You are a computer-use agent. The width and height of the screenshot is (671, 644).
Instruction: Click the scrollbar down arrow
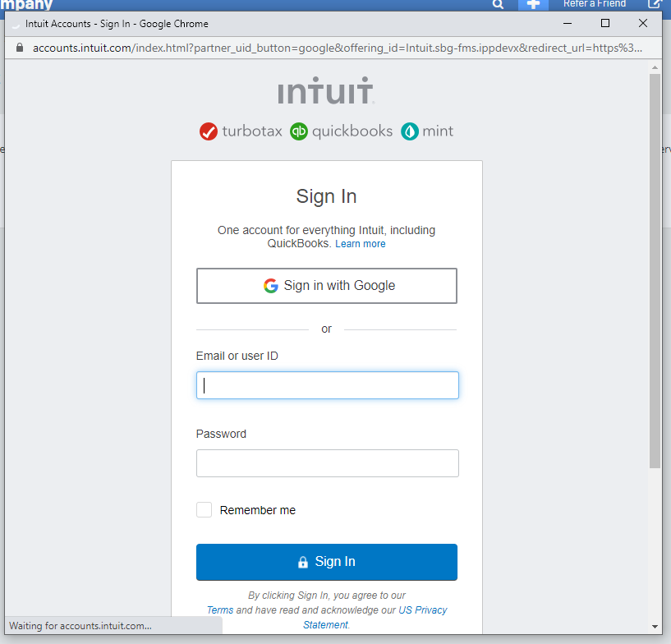[655, 627]
